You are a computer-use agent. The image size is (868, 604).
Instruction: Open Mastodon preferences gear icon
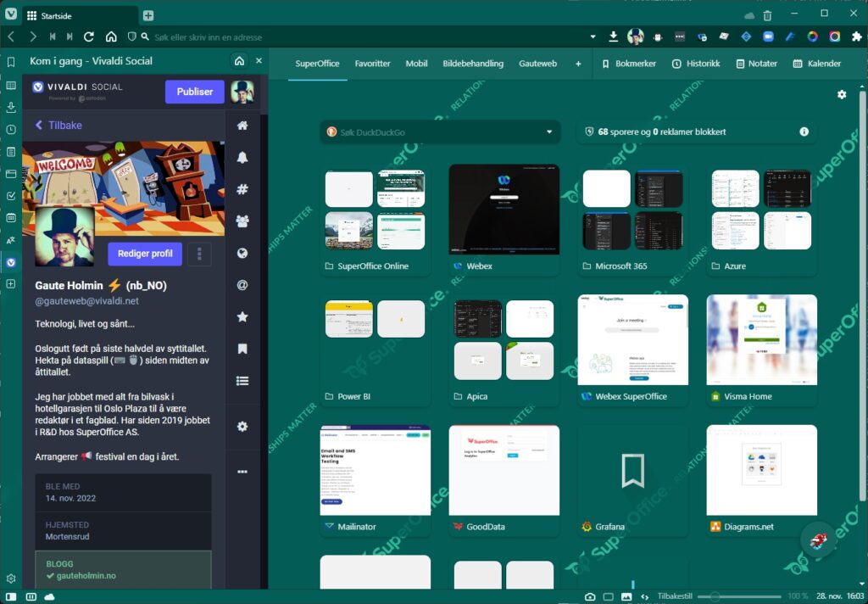pyautogui.click(x=242, y=426)
